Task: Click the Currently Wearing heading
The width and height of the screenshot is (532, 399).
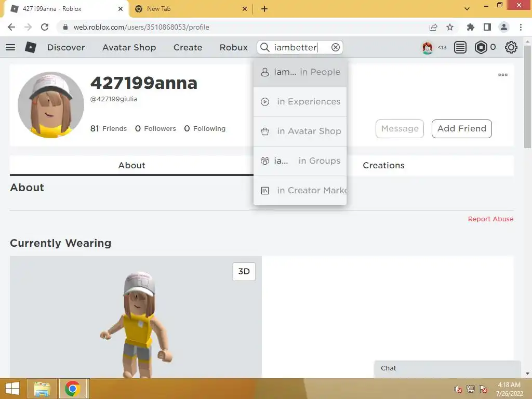Action: coord(60,243)
